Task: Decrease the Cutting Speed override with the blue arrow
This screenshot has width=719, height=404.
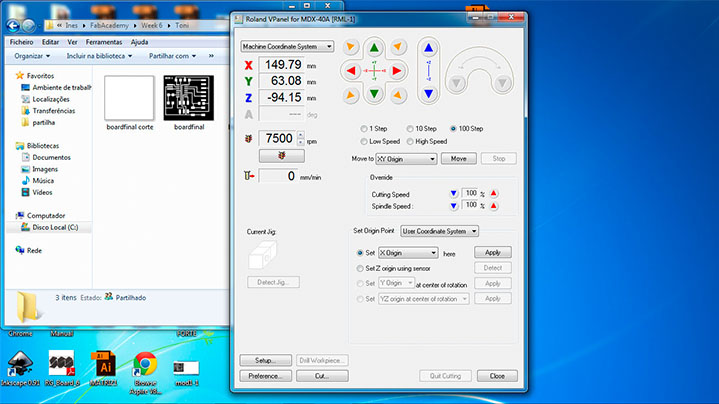Action: point(453,194)
